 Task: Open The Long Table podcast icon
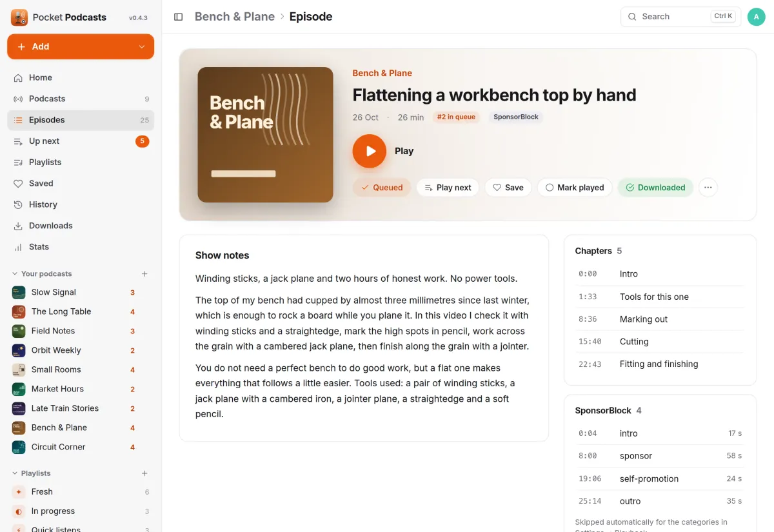(x=19, y=311)
